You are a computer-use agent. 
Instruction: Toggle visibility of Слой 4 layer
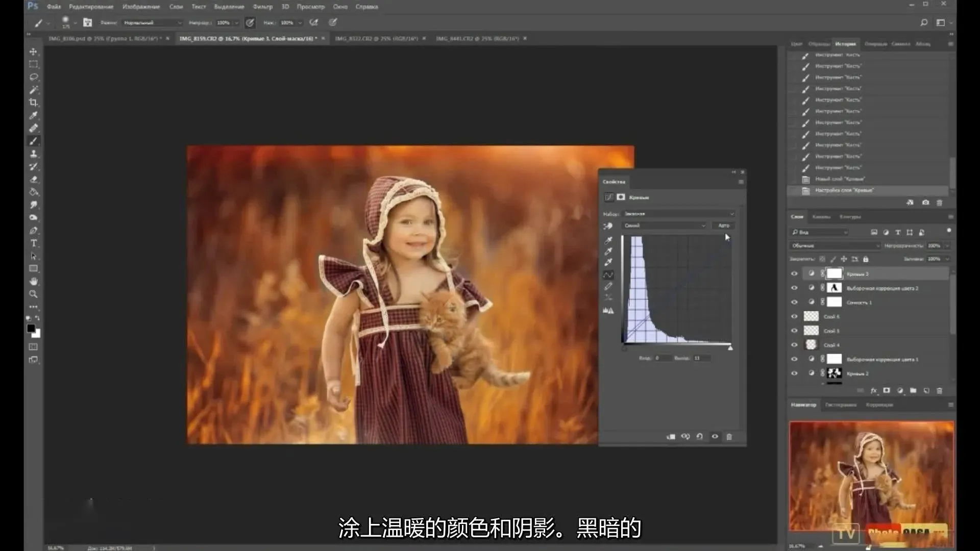794,345
